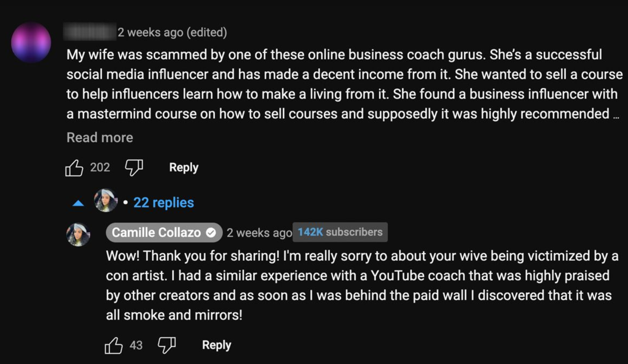Screen dimensions: 628x364
Task: Reply to the top-level scam comment
Action: click(x=184, y=167)
